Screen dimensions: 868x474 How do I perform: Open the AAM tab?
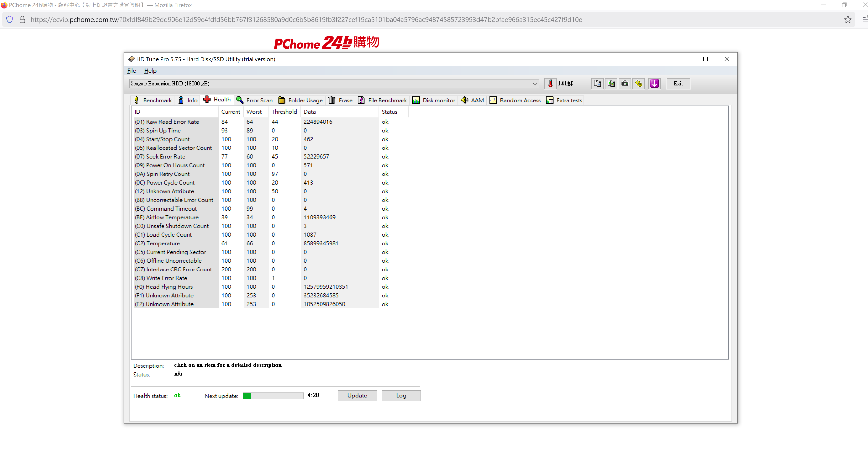click(472, 100)
